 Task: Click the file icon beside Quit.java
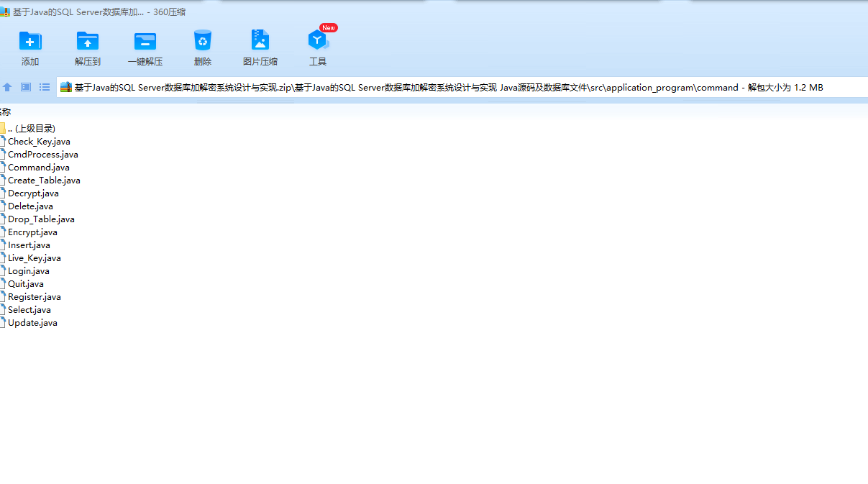(2, 284)
